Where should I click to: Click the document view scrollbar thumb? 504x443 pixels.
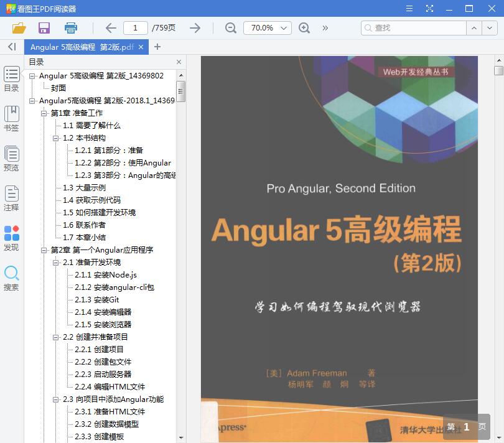498,70
